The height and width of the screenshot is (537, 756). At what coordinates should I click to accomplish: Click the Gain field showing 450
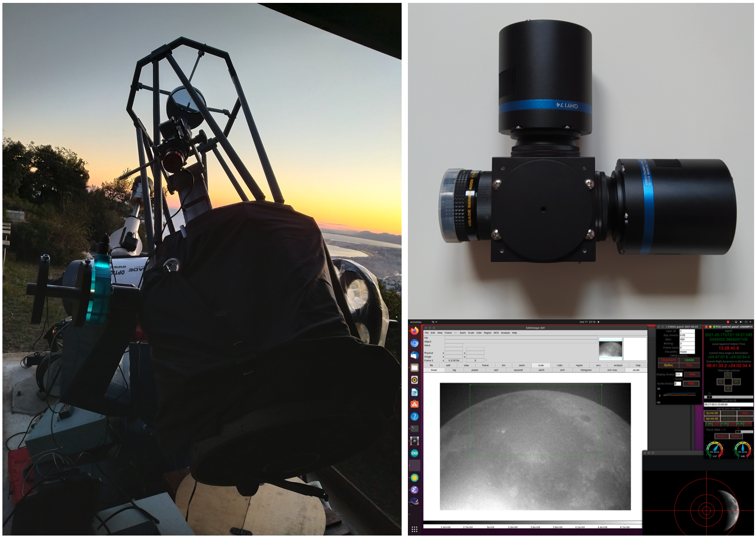687,339
